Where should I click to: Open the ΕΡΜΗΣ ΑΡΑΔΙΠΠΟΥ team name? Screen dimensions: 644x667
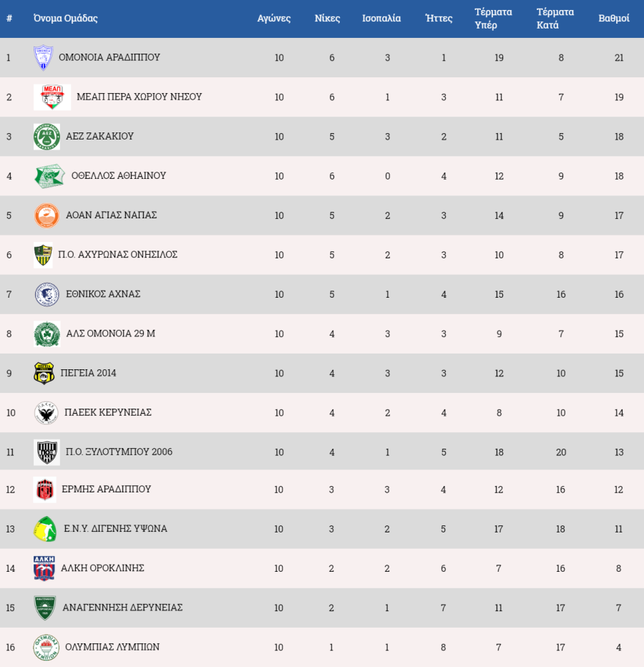click(x=107, y=490)
